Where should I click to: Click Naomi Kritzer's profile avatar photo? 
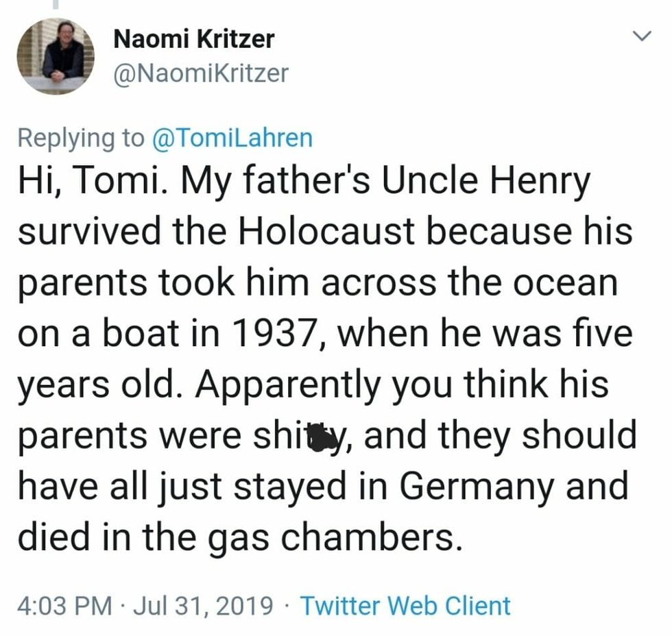[56, 56]
